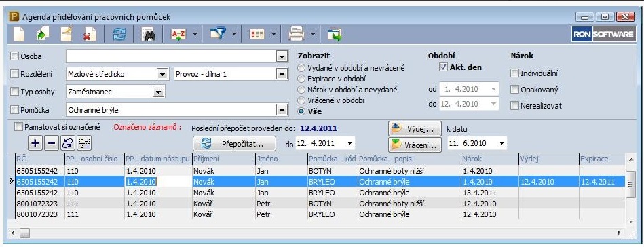Click the Ochranné boty nižší cell for Novák
Screen dimensions: 644x247
click(x=409, y=170)
